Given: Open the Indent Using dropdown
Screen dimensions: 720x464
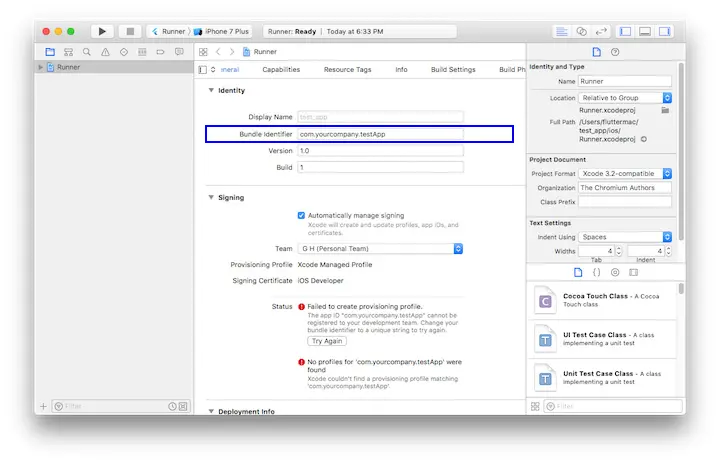Looking at the screenshot, I should click(x=625, y=237).
